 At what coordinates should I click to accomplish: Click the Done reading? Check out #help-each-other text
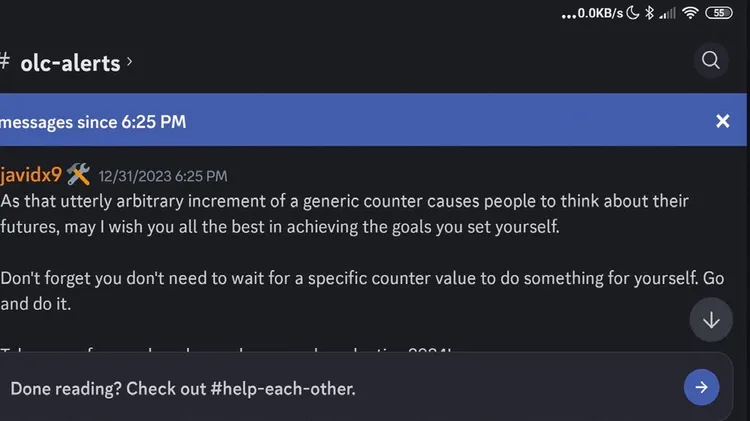pyautogui.click(x=183, y=388)
